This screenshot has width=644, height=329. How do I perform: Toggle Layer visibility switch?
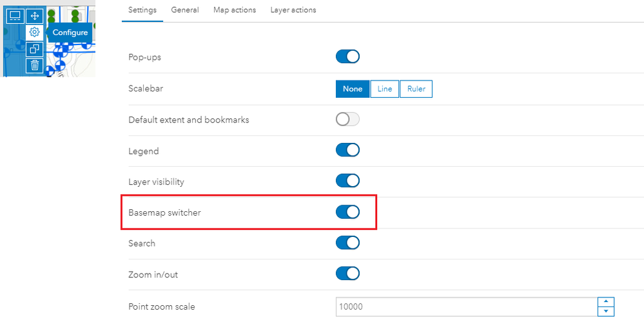347,181
